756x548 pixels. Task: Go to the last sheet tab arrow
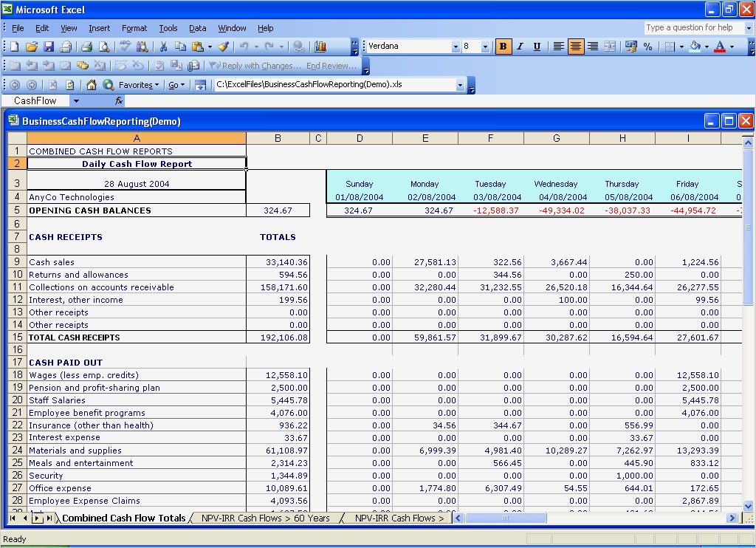coord(49,518)
